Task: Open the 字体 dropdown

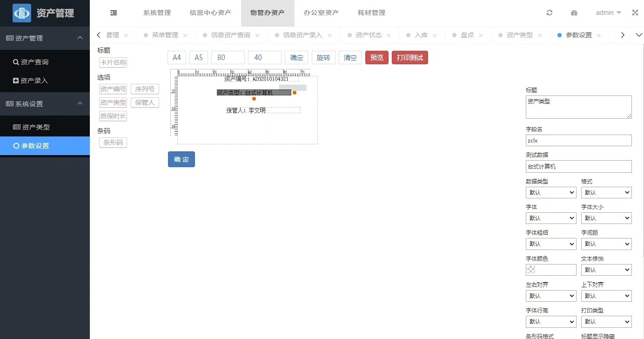Action: point(551,218)
